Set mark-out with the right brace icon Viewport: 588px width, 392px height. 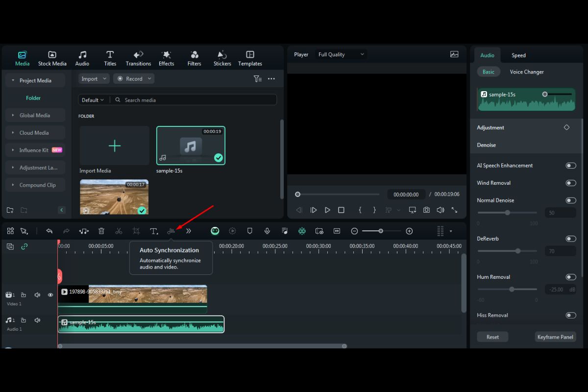374,210
